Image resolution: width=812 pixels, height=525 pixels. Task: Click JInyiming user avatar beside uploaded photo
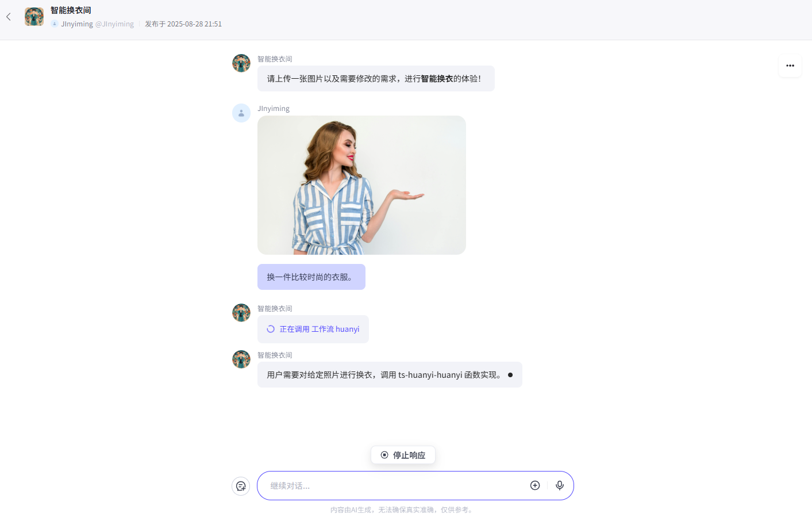pyautogui.click(x=241, y=113)
